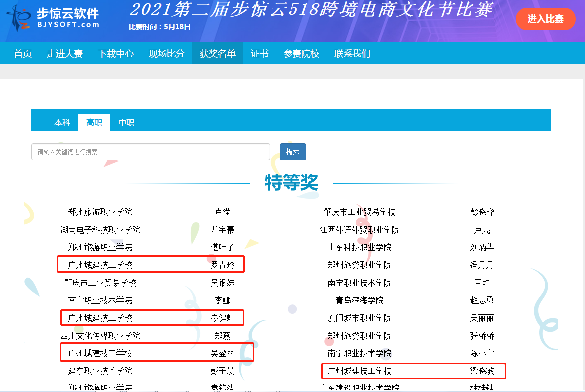The width and height of the screenshot is (585, 392).
Task: Select winner name 卢亮
Action: (x=482, y=230)
